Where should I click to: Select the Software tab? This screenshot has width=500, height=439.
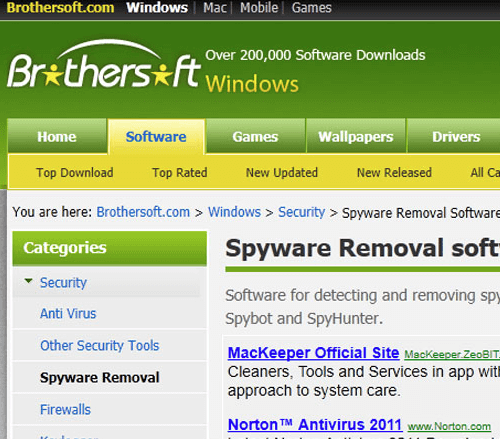[x=156, y=137]
